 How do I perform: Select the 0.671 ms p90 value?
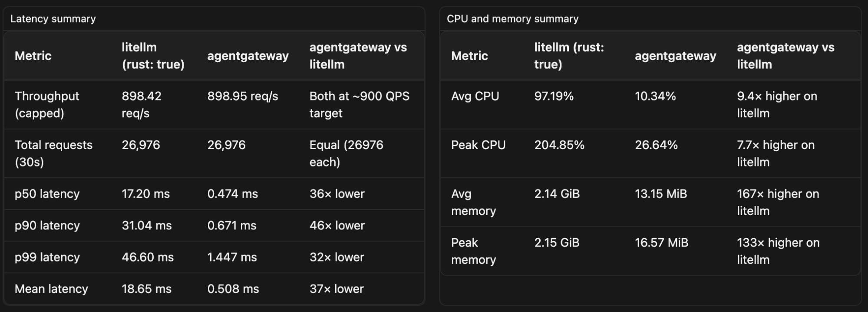point(232,226)
